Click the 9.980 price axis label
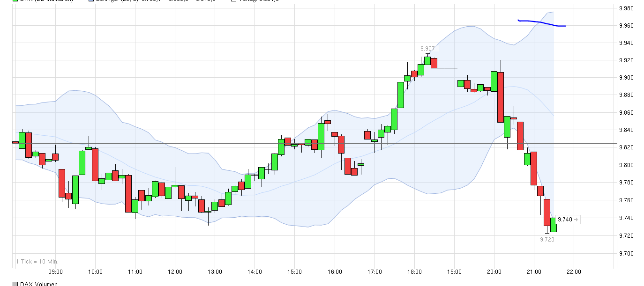Screen dimensions: 644x286 pos(627,8)
